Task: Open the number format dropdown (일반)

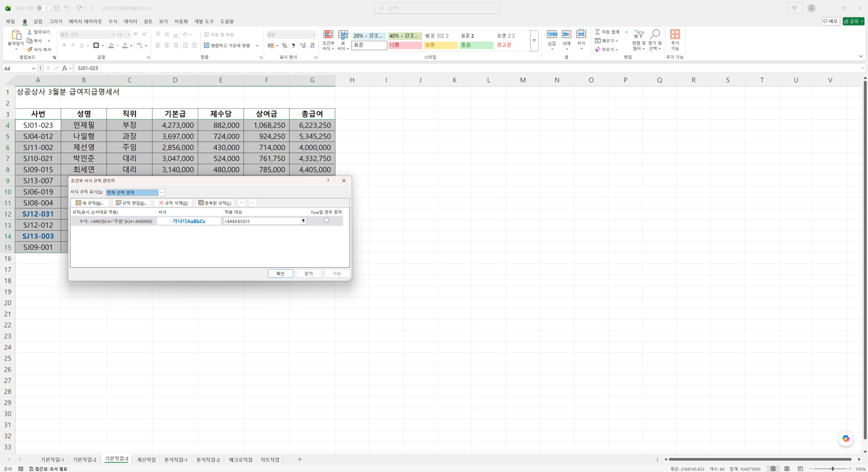Action: coord(314,35)
